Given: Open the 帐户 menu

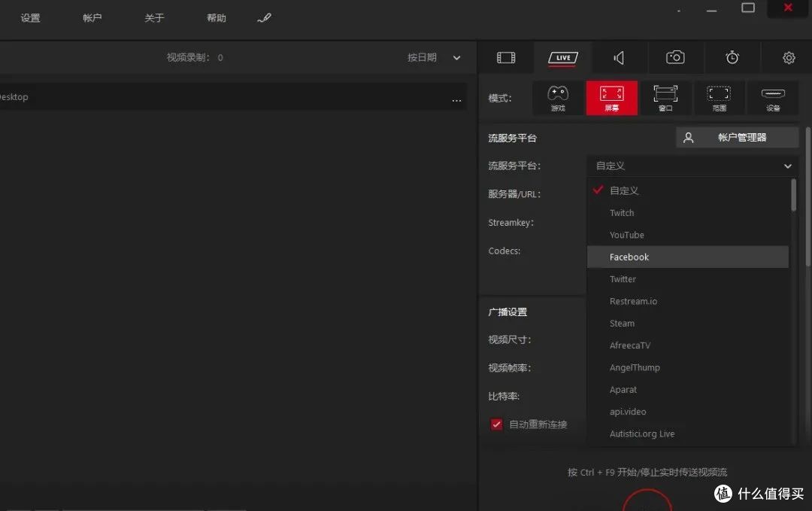Looking at the screenshot, I should (x=92, y=18).
